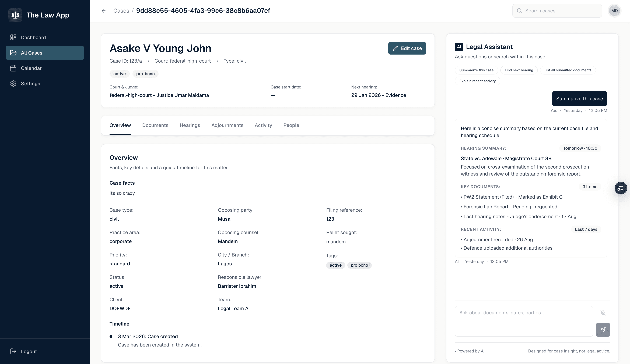Toggle the microphone mute icon
Screen dimensions: 630x364
pos(603,313)
